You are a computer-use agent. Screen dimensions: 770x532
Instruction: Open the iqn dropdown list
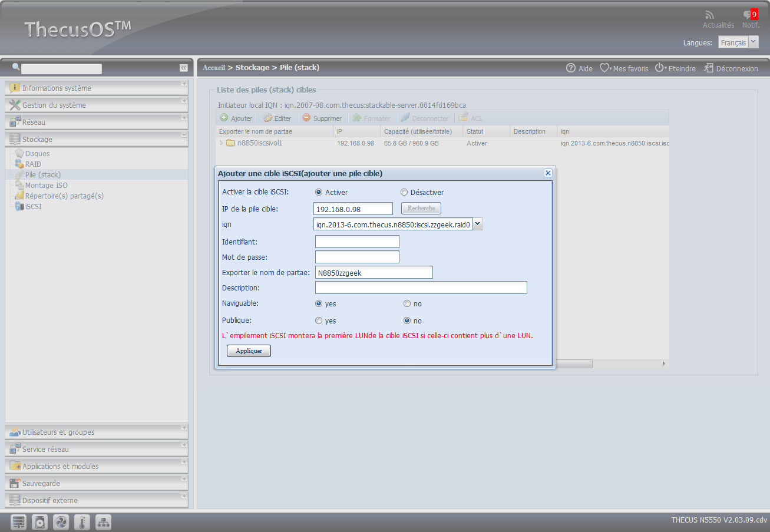click(478, 224)
